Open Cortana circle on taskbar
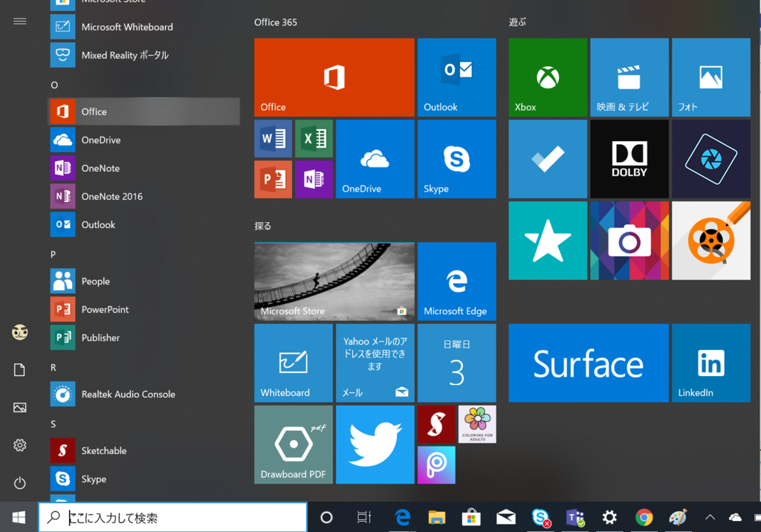This screenshot has width=761, height=532. click(x=327, y=517)
